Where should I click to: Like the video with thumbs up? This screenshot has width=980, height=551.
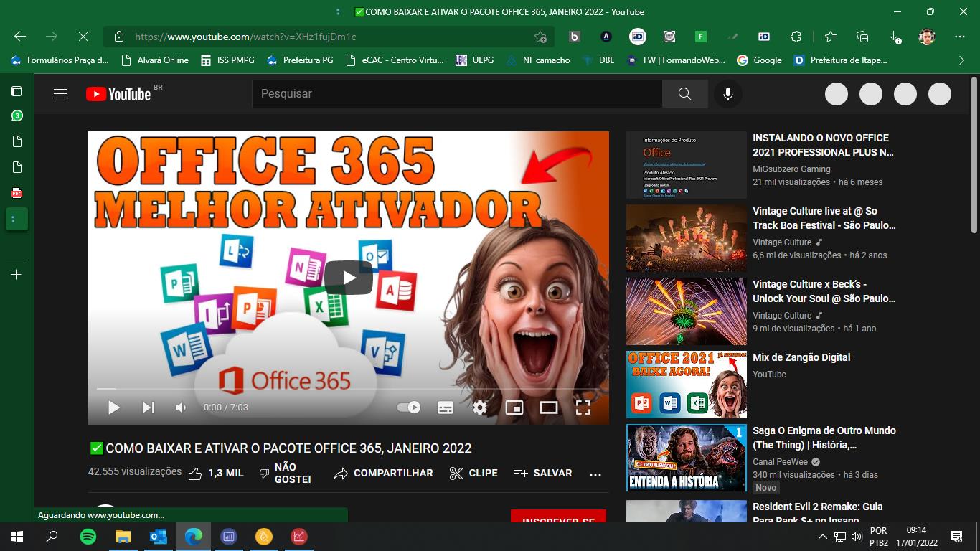[195, 474]
